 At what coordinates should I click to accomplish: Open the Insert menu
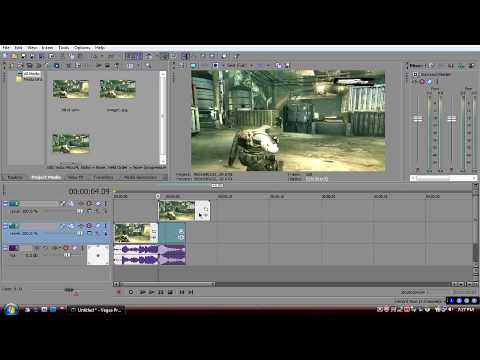(x=47, y=48)
